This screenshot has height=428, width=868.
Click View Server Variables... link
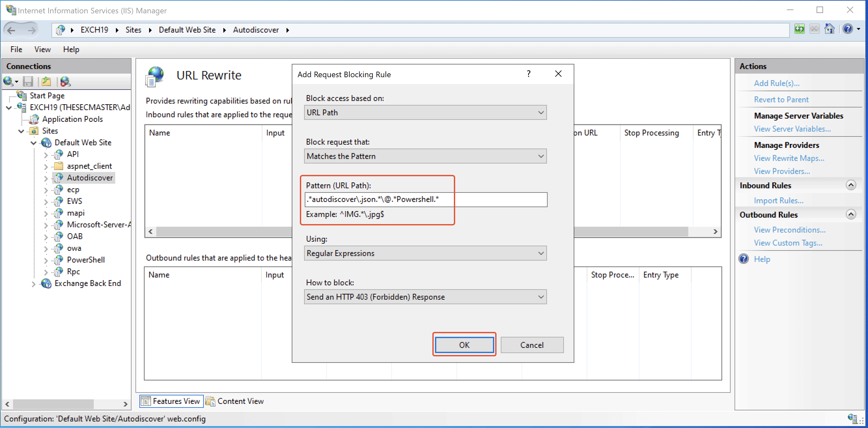pyautogui.click(x=792, y=129)
